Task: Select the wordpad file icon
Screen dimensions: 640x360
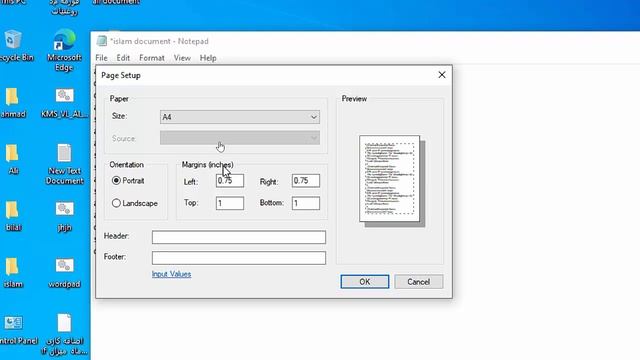Action: (x=64, y=273)
